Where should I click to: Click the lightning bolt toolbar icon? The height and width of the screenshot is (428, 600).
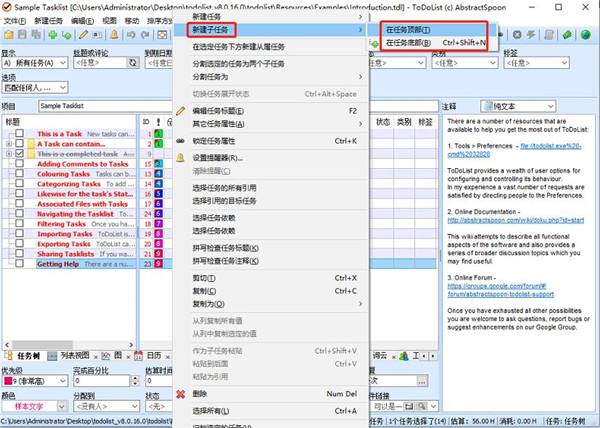click(x=531, y=35)
